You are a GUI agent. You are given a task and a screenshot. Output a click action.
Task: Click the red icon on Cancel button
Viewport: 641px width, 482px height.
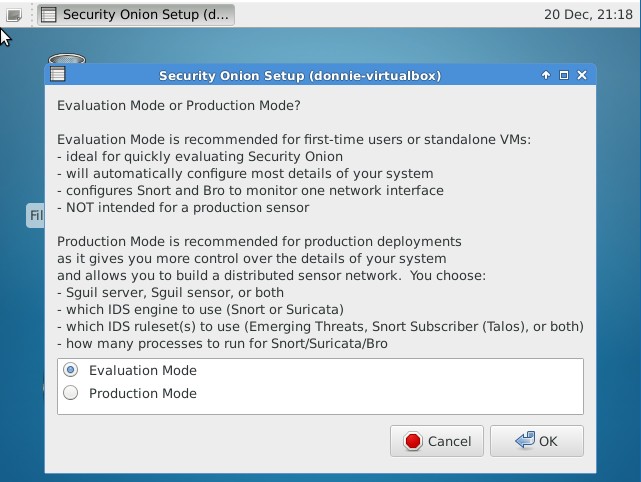413,441
